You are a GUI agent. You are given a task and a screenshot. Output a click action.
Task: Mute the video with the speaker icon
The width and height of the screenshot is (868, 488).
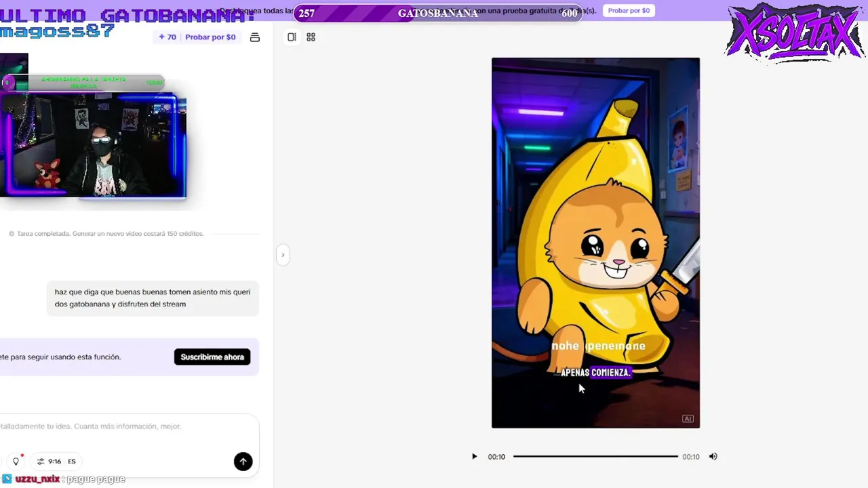tap(713, 457)
